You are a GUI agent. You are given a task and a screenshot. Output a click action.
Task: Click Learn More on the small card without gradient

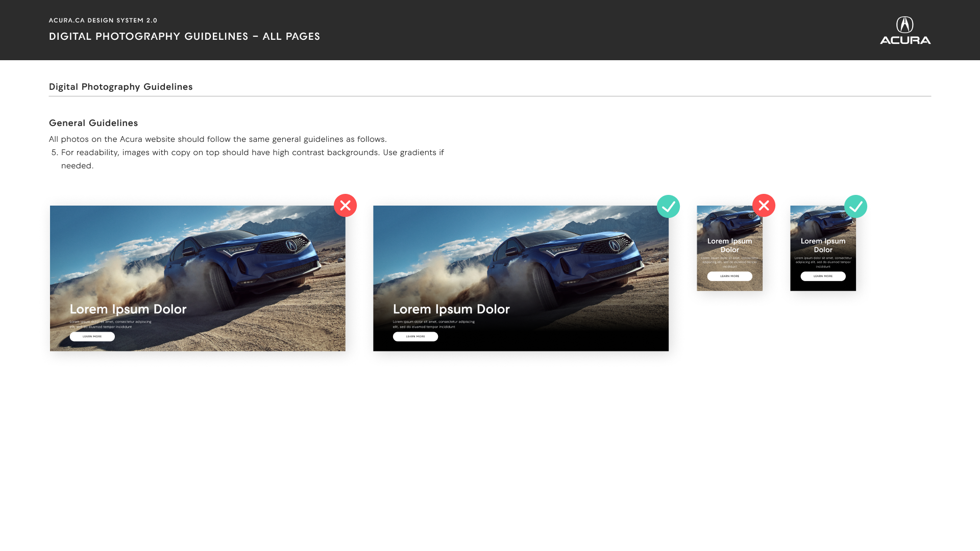(x=729, y=277)
